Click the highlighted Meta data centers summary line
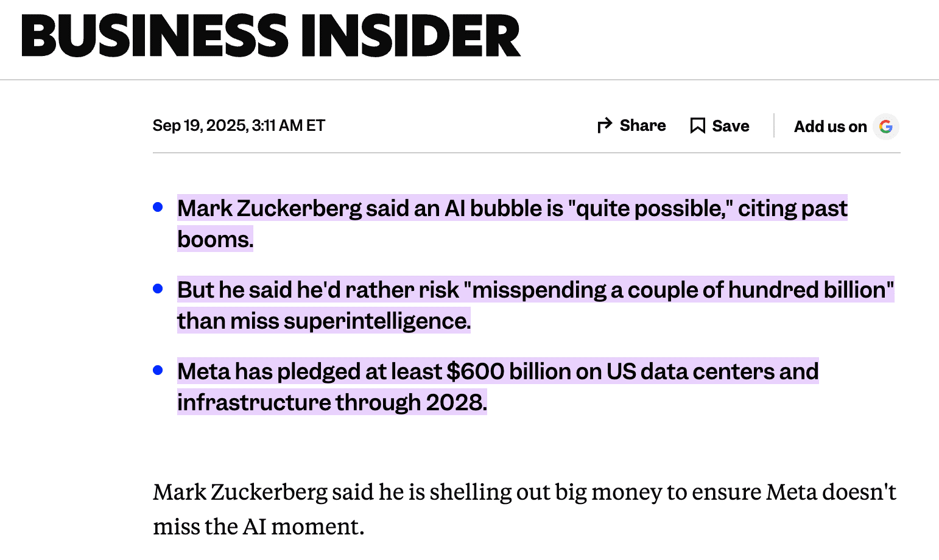The image size is (939, 560). (x=498, y=372)
